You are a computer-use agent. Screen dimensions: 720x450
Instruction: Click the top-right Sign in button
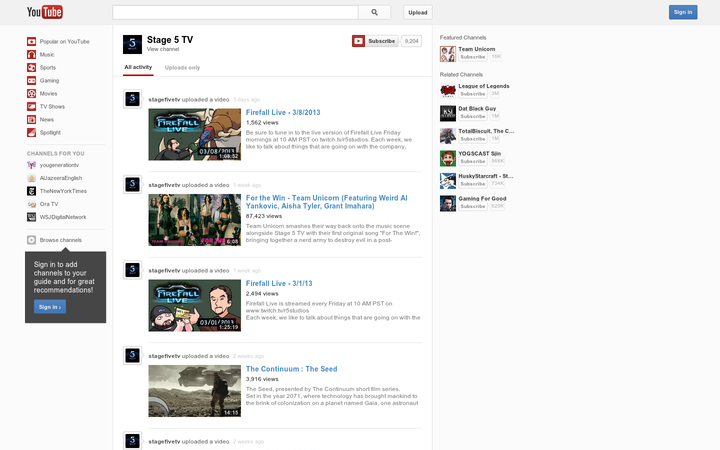coord(683,12)
